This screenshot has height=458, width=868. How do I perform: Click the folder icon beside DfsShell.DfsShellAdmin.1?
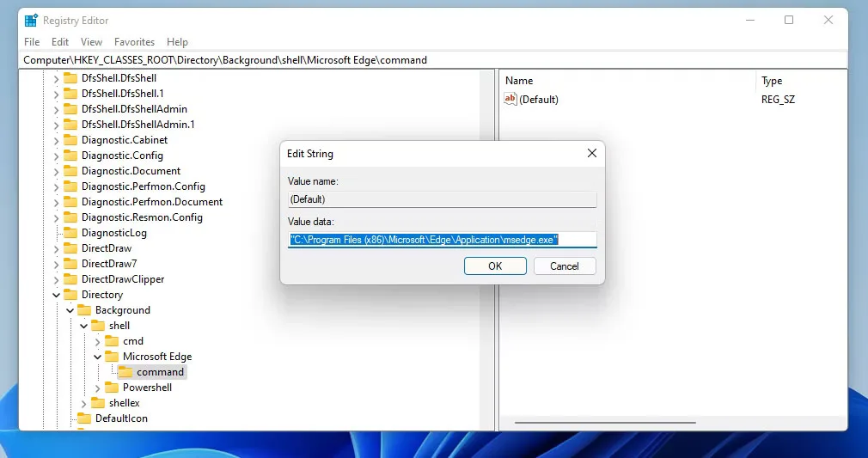coord(70,125)
